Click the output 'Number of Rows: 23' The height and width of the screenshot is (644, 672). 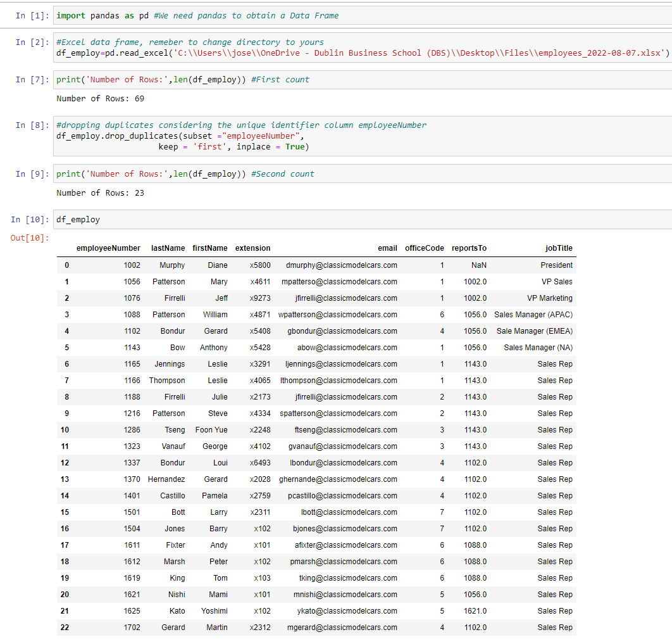coord(100,193)
